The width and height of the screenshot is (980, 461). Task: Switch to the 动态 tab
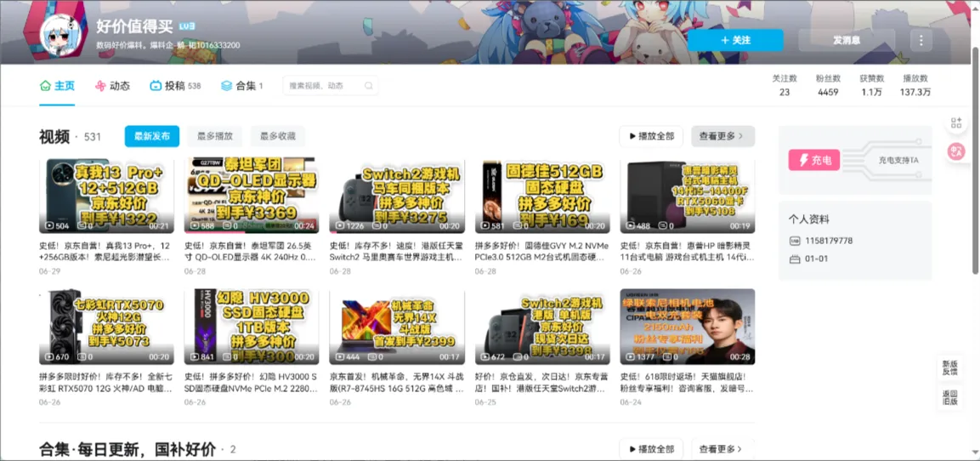point(112,86)
